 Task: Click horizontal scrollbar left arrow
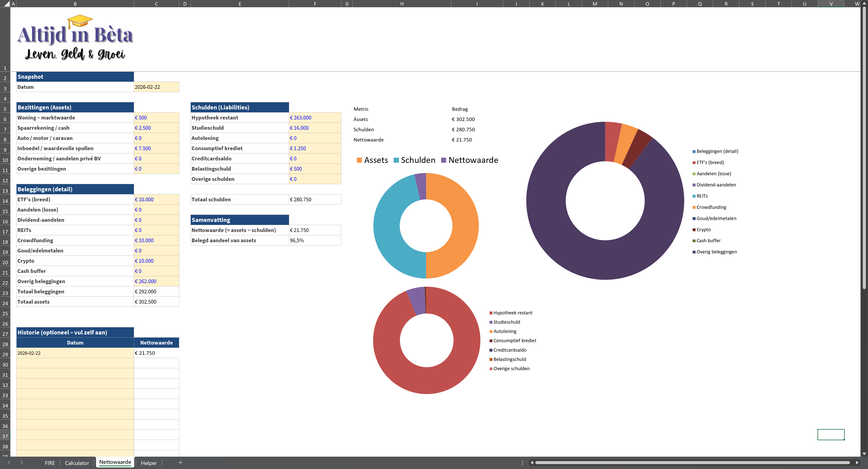(532, 463)
